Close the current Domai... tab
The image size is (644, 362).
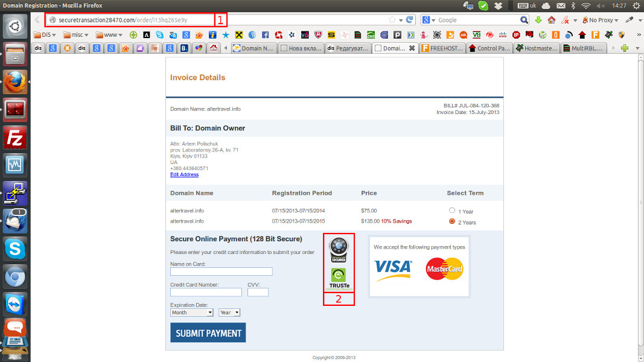pos(412,48)
